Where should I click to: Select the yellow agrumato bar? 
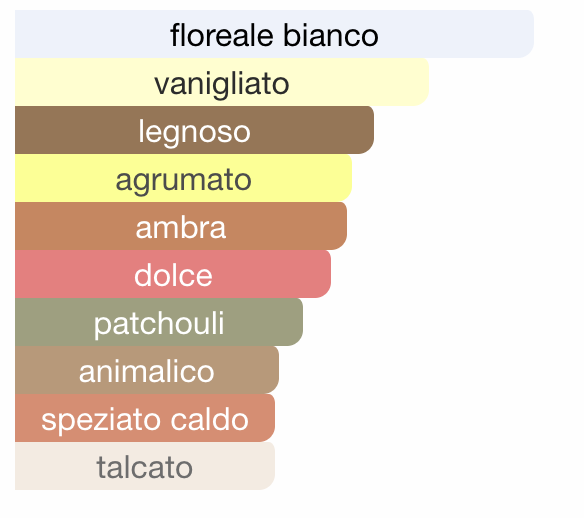tap(184, 178)
